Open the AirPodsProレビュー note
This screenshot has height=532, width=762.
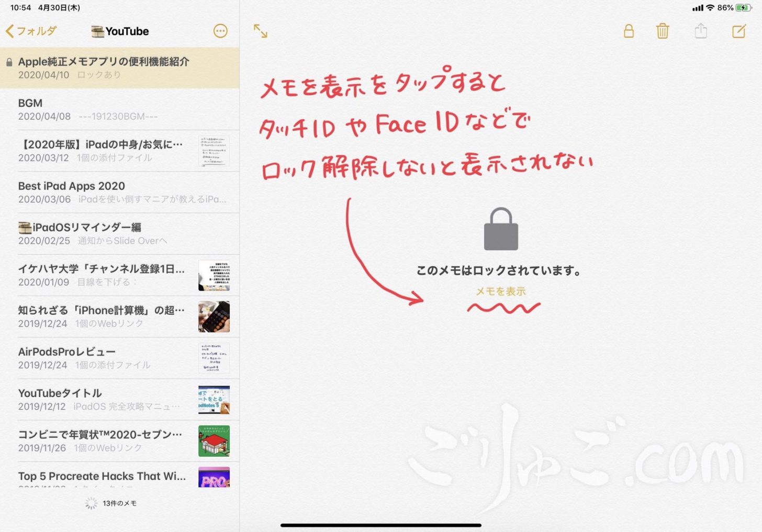(x=105, y=358)
